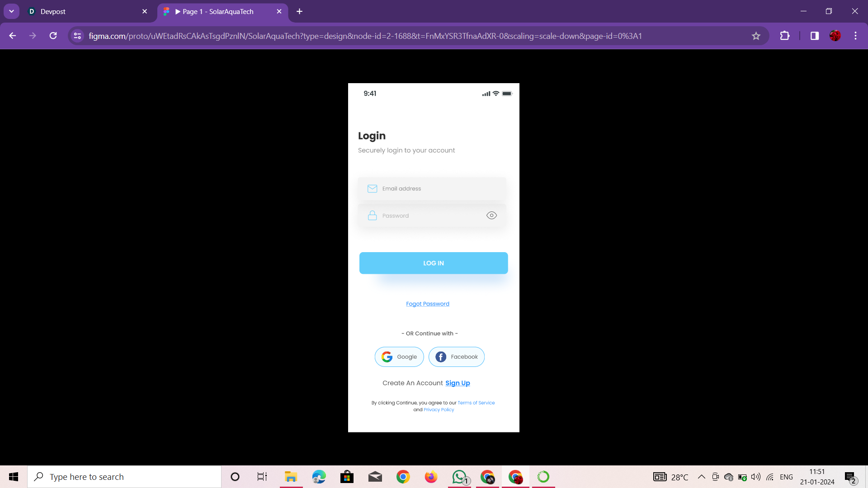Open the Terms of Service link

click(x=476, y=403)
